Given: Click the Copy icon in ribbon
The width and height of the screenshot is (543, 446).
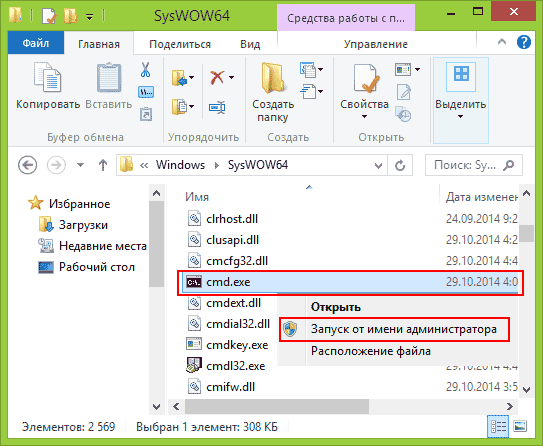Looking at the screenshot, I should pos(48,77).
